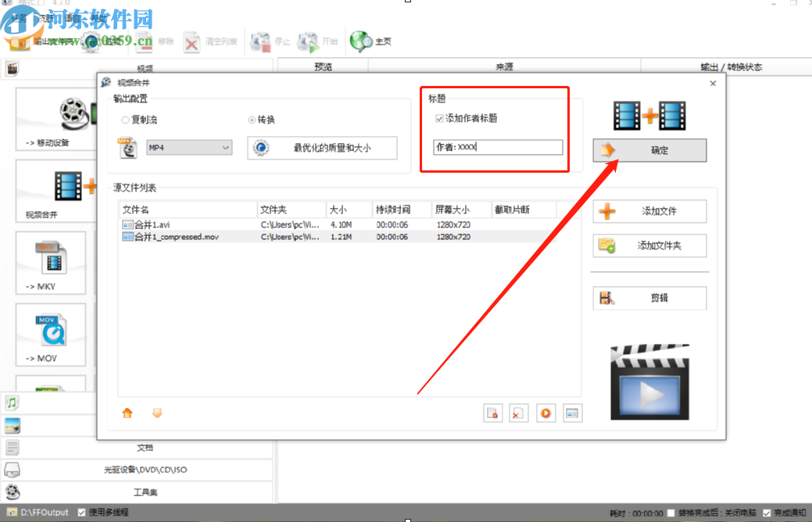812x522 pixels.
Task: Close the 视频合并 dialog
Action: pos(713,84)
